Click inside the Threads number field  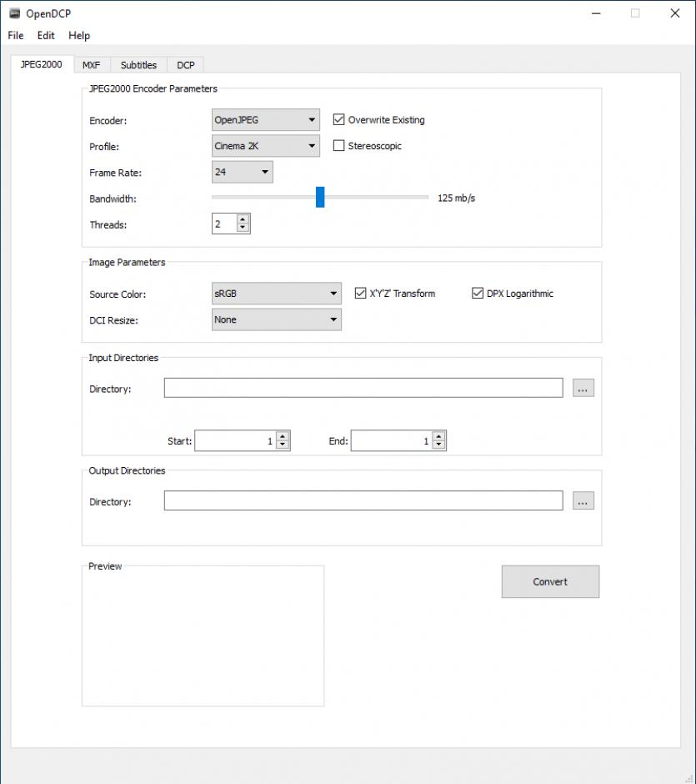point(224,224)
